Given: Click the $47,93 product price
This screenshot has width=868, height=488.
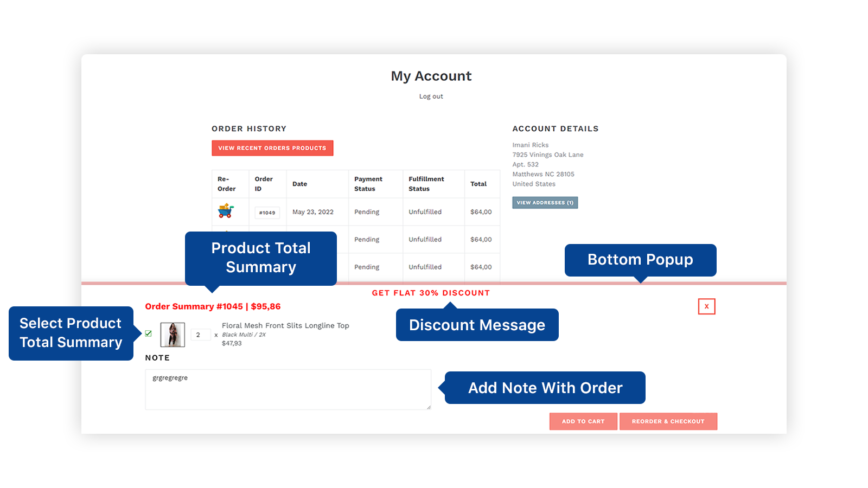Looking at the screenshot, I should [232, 343].
